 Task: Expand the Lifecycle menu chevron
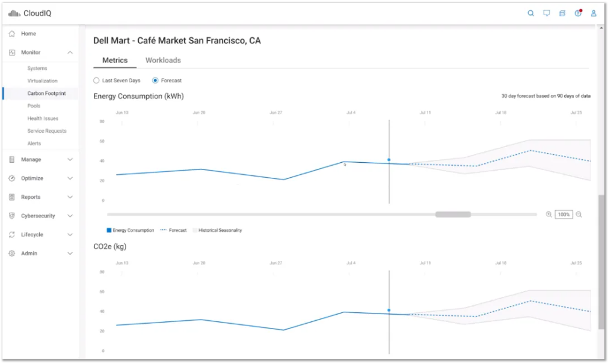70,235
